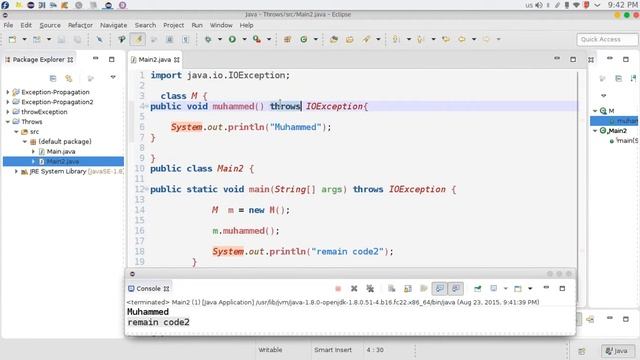Collapse the Throws project node
Image resolution: width=640 pixels, height=360 pixels.
pyautogui.click(x=7, y=122)
